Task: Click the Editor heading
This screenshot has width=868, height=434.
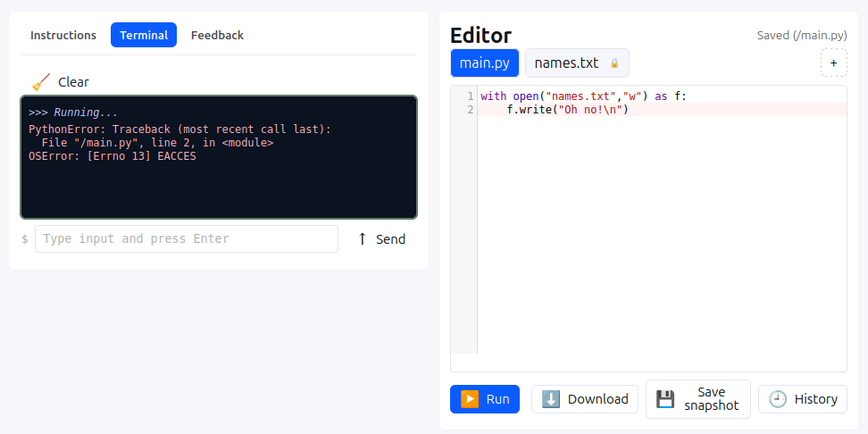Action: pos(480,36)
